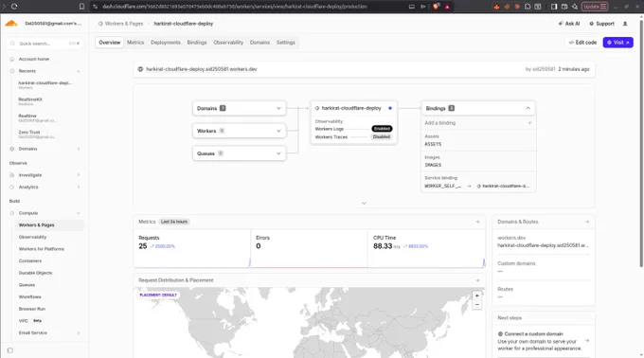Viewport: 644px width, 358px height.
Task: Open RealtimeKit recent item
Action: click(30, 101)
